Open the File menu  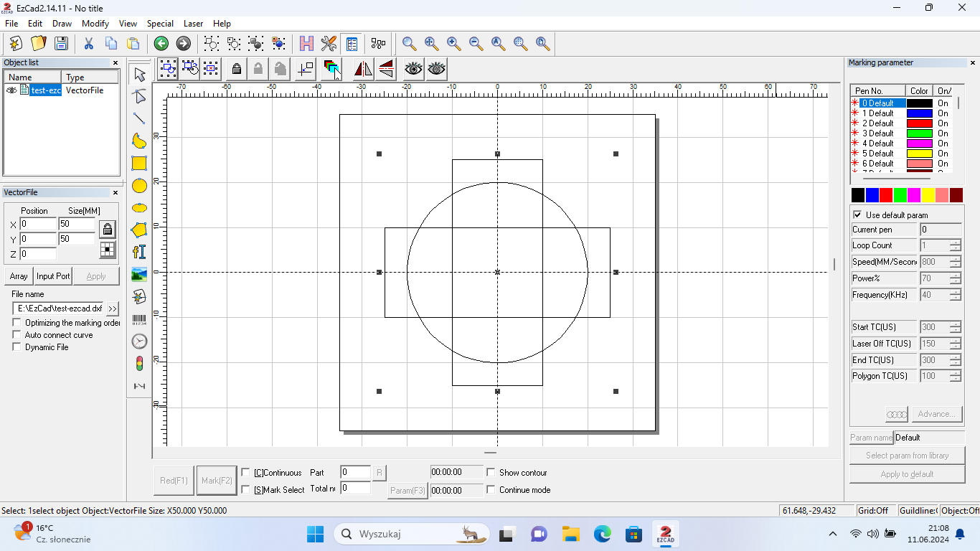tap(11, 24)
